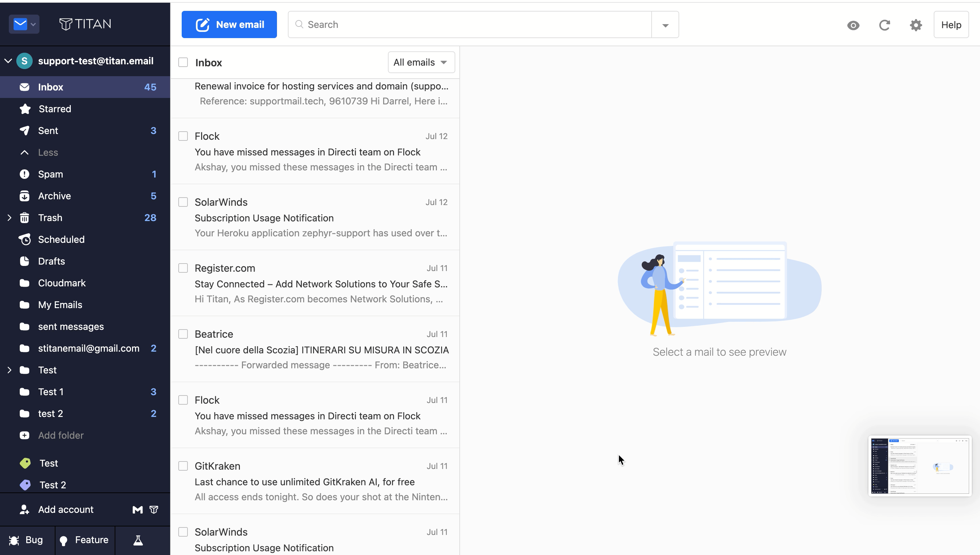
Task: Expand the Trash folder arrow
Action: (x=9, y=218)
